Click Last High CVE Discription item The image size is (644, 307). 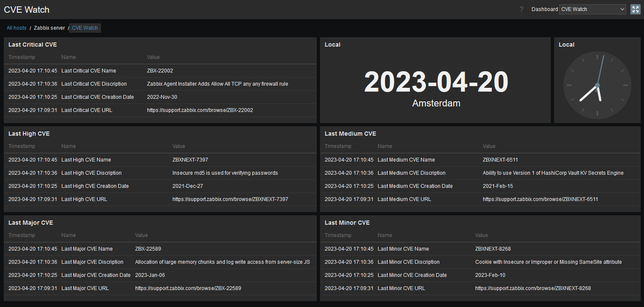point(92,173)
